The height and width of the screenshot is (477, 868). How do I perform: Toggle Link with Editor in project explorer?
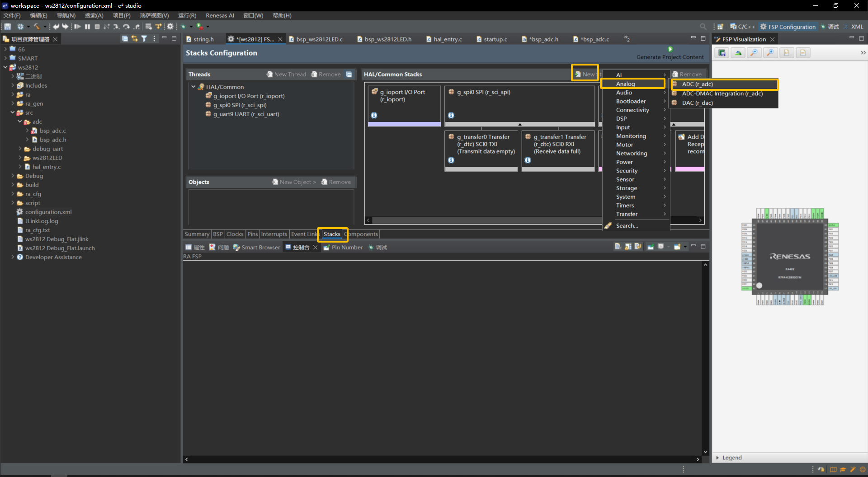[135, 39]
